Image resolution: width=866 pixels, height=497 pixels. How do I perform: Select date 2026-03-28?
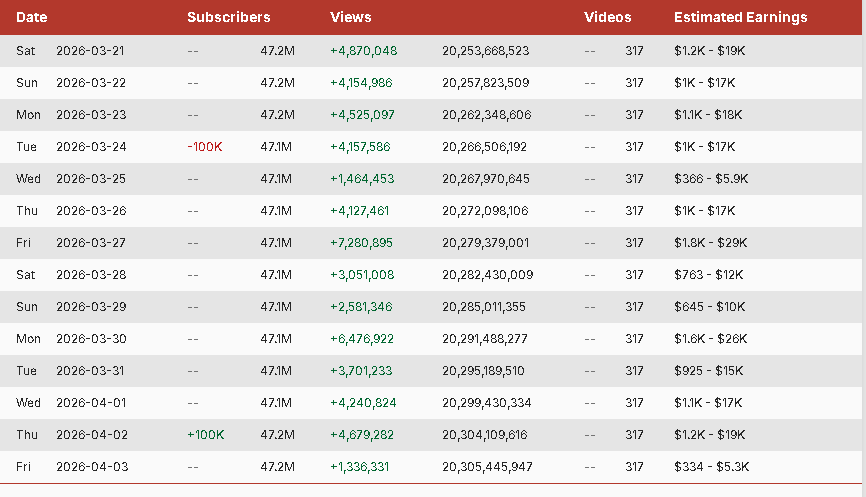coord(91,275)
